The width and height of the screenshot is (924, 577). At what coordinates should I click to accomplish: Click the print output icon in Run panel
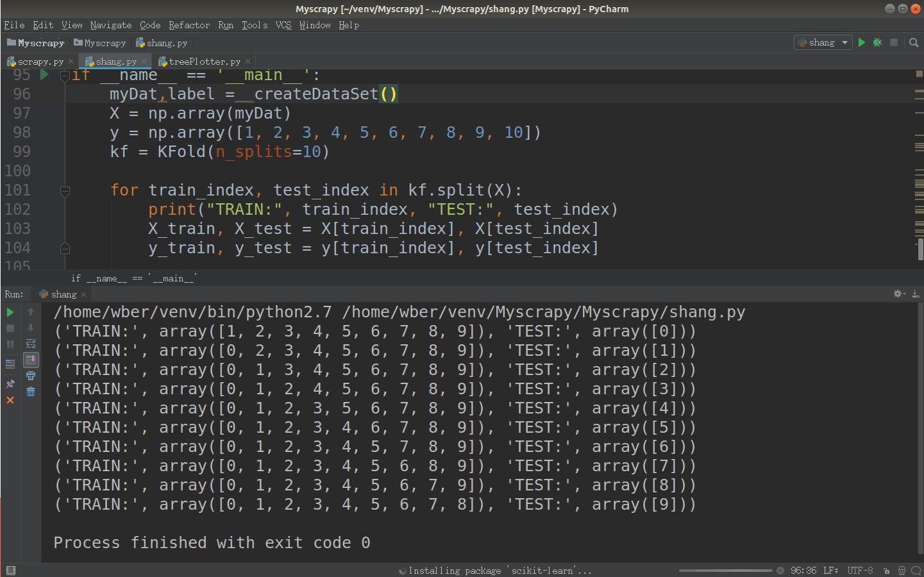click(x=30, y=376)
